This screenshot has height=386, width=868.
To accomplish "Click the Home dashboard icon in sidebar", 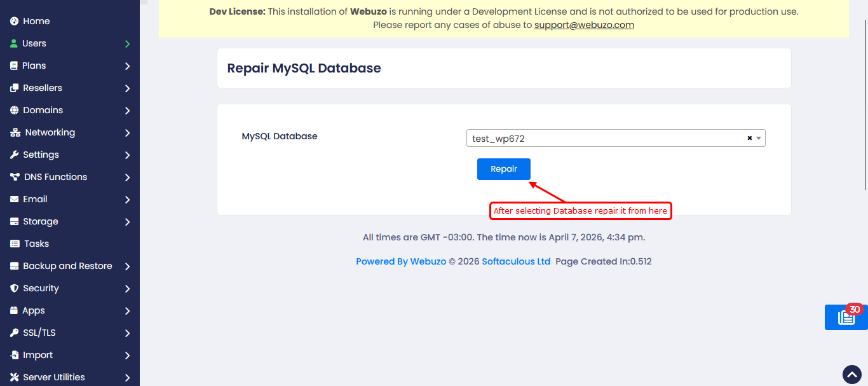I will [x=14, y=21].
